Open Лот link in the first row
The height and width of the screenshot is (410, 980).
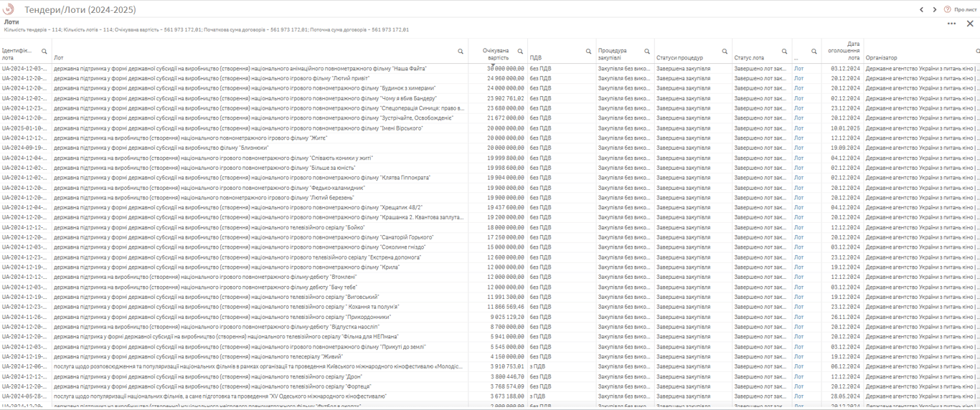pos(798,69)
